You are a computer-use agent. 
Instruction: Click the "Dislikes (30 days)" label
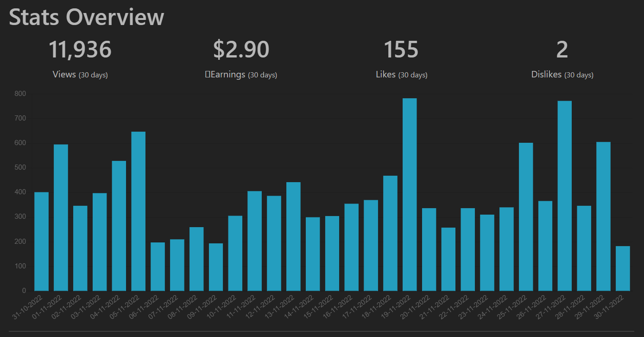click(562, 75)
